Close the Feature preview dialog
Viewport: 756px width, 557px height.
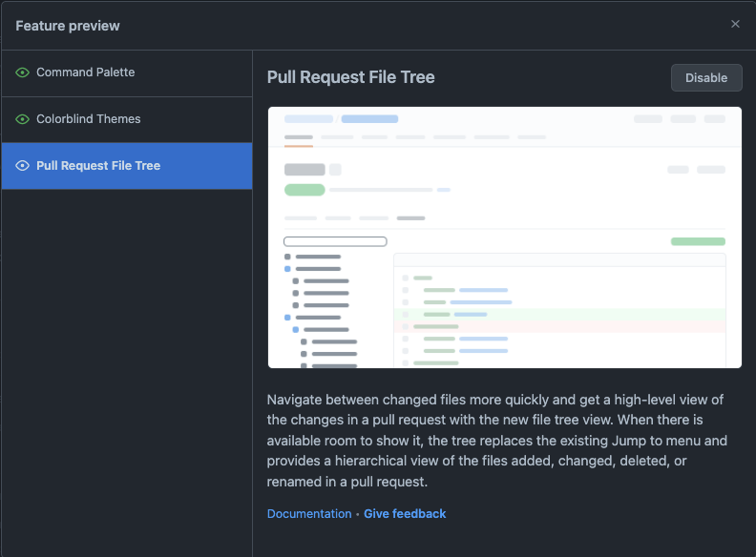pyautogui.click(x=735, y=24)
